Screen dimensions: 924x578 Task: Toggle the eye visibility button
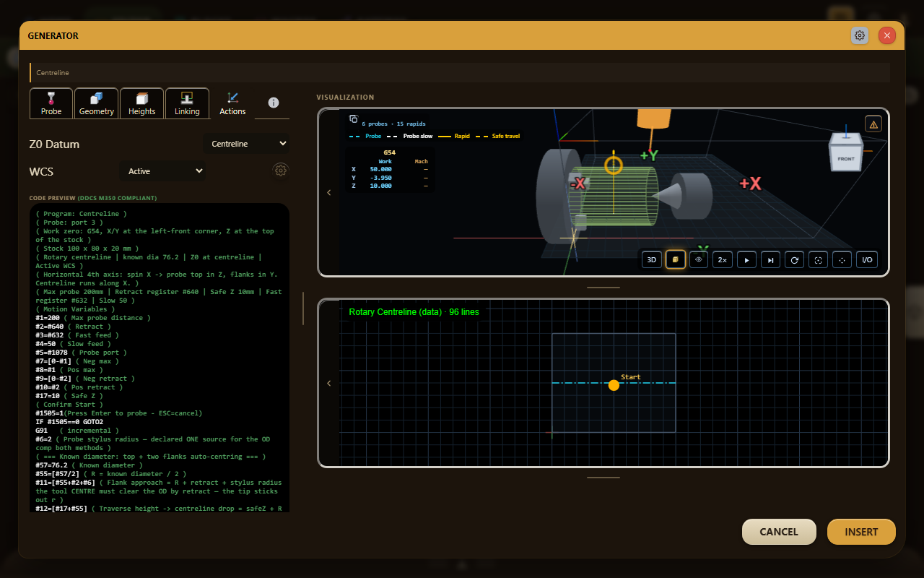(699, 259)
